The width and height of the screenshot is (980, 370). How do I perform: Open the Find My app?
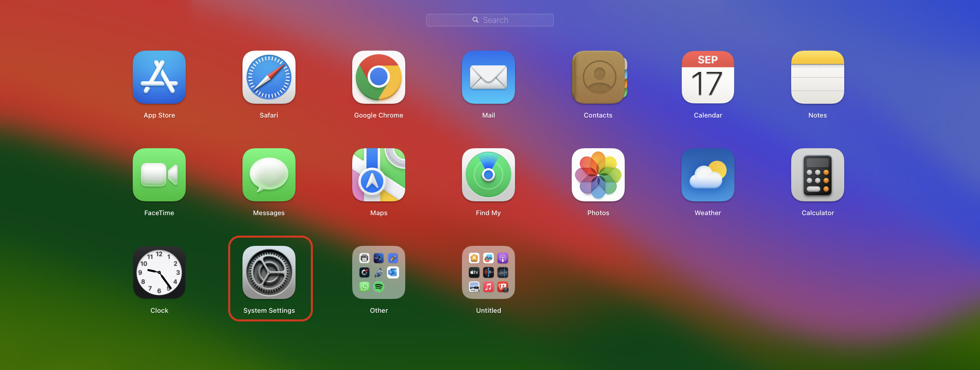click(488, 175)
